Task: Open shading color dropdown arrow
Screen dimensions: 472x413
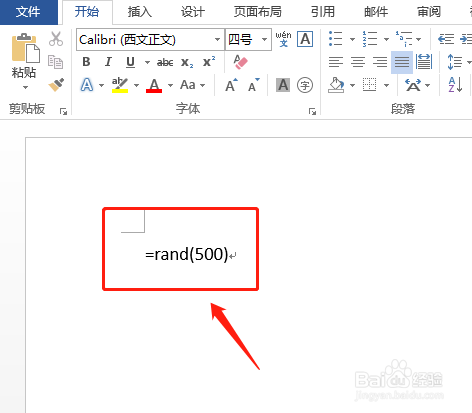Action: [352, 85]
